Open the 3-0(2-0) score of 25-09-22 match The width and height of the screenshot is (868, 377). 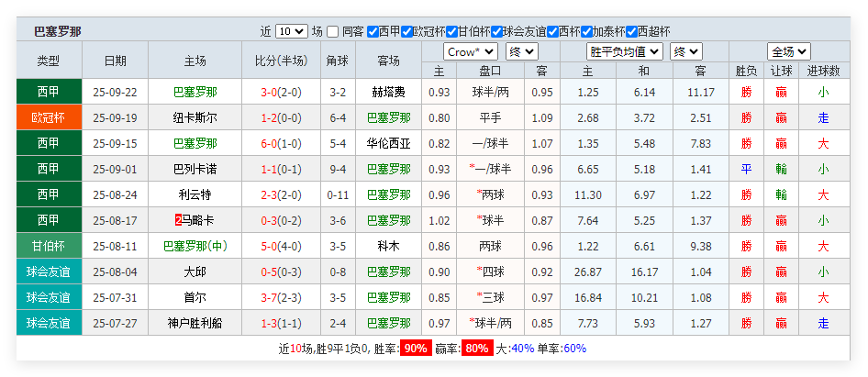(280, 92)
